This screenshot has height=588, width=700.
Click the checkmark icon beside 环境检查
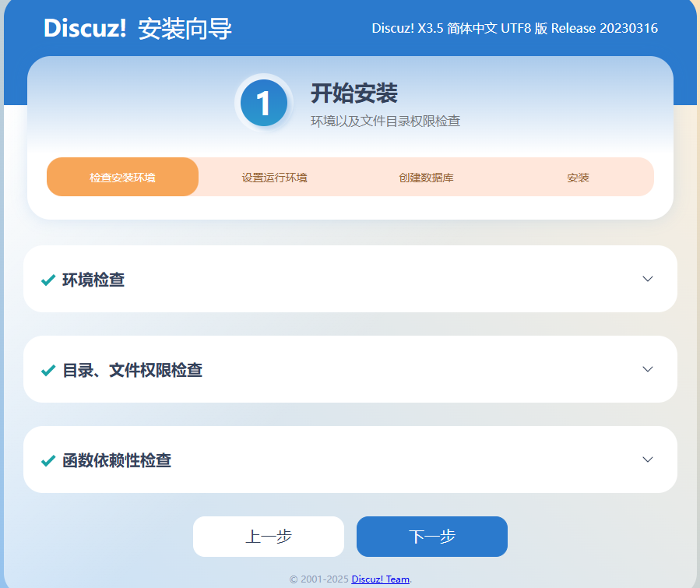tap(48, 280)
